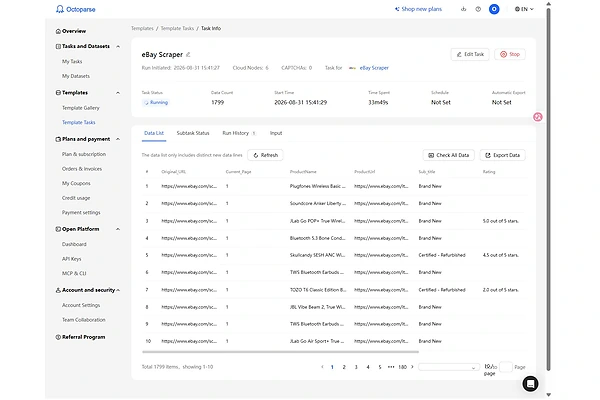The image size is (600, 400).
Task: Open Template Gallery
Action: (81, 108)
